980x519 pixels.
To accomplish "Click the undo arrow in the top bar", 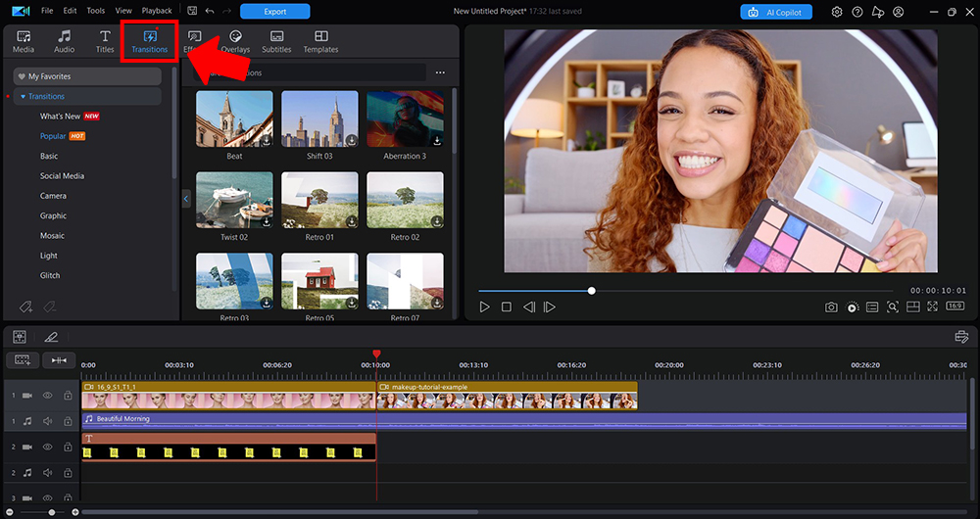I will click(209, 11).
